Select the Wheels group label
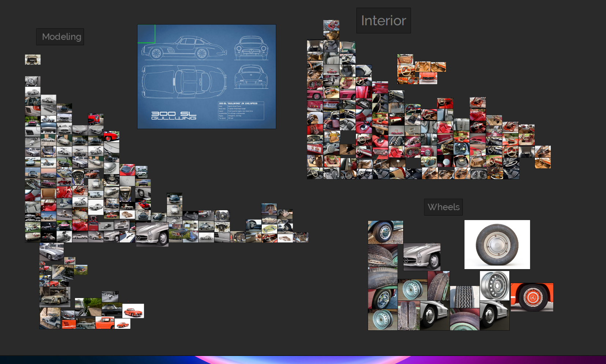 point(443,207)
